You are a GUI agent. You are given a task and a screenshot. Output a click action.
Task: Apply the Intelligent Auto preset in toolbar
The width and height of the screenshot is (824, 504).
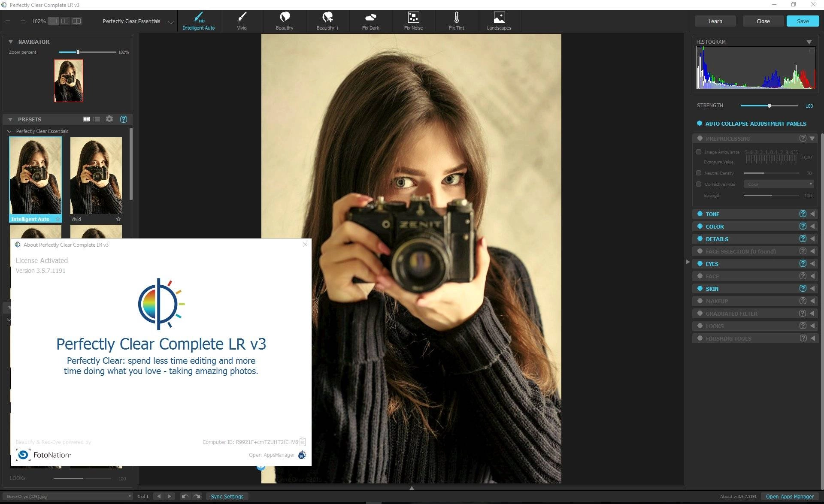199,21
